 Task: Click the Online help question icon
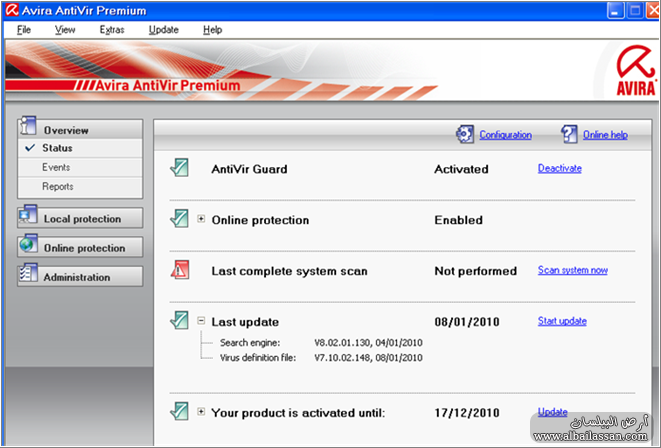tap(569, 134)
